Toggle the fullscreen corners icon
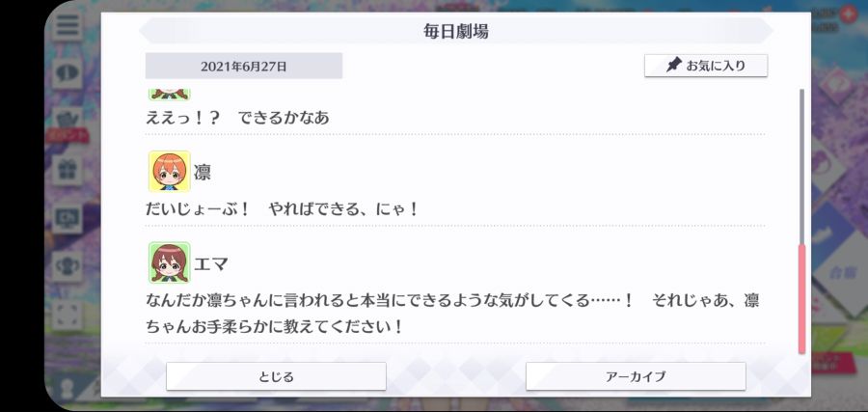Viewport: 868px width, 412px height. [x=68, y=314]
